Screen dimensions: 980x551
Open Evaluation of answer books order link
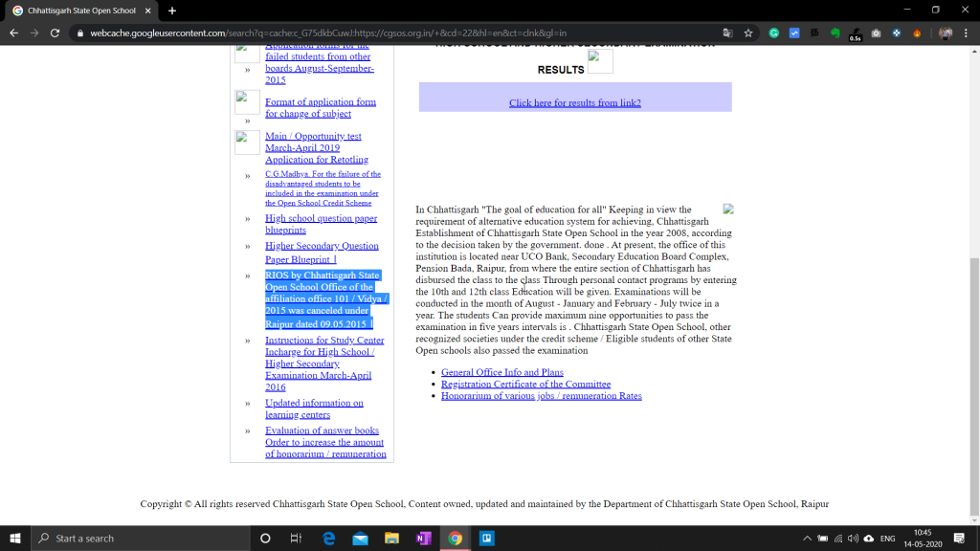[325, 442]
